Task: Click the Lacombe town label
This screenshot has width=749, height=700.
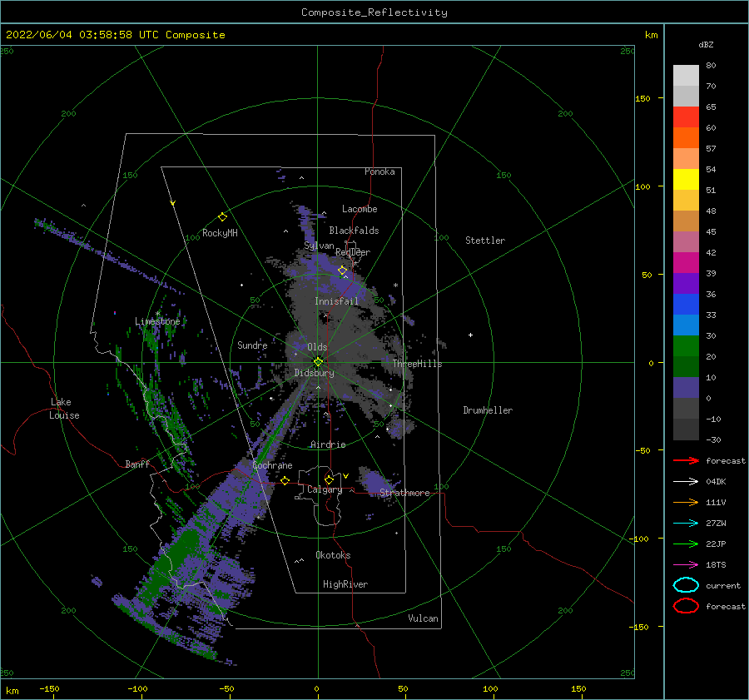Action: point(360,209)
